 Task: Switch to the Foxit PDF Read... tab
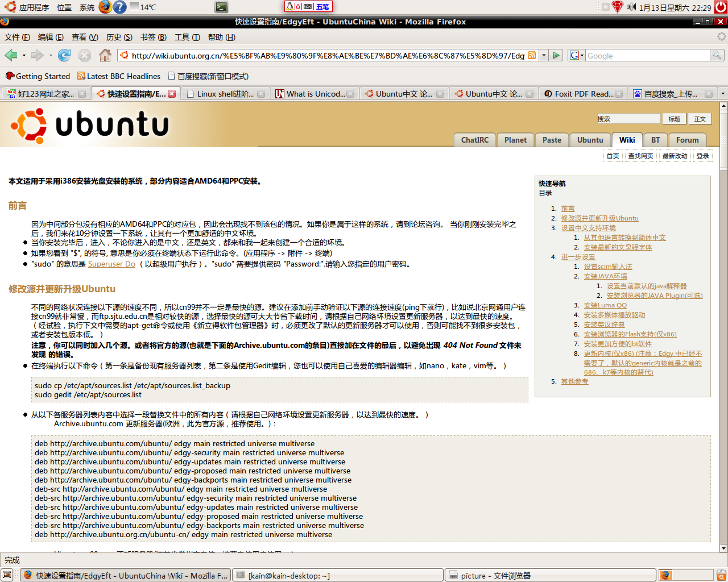[x=584, y=94]
